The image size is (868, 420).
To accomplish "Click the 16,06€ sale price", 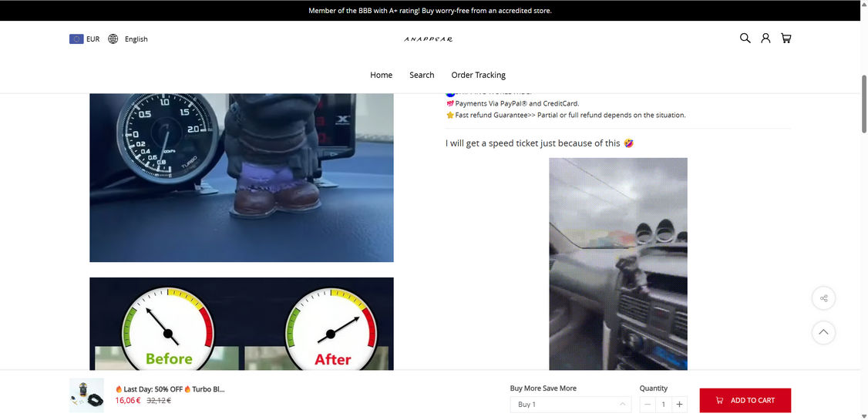I will pos(128,400).
